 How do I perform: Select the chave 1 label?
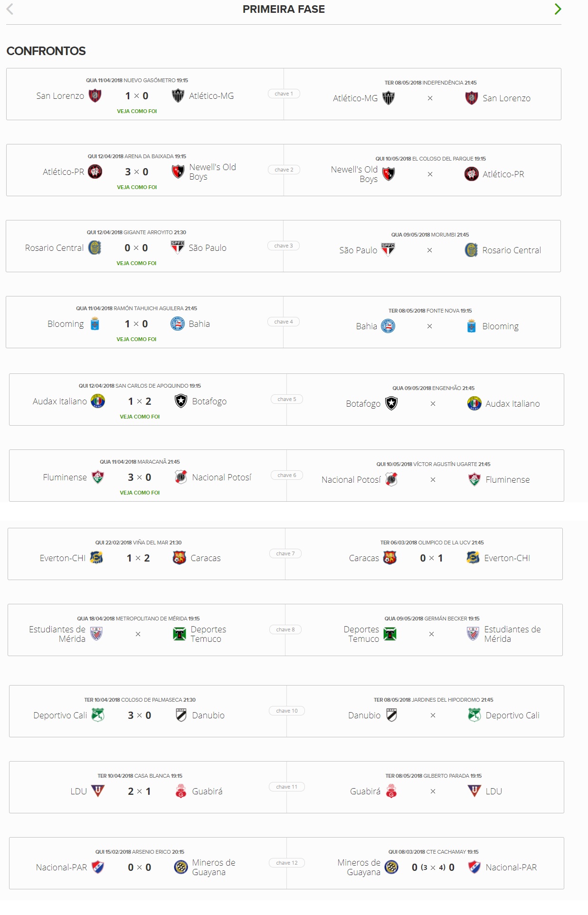click(284, 94)
